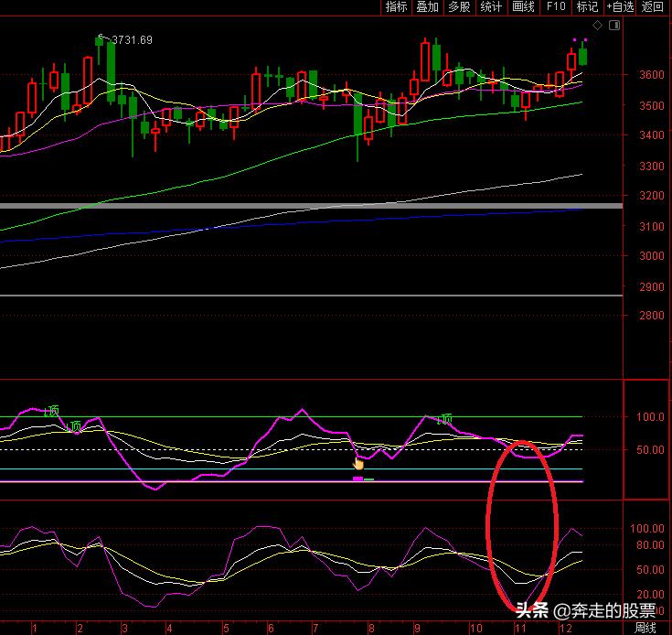Screen dimensions: 672x635
Task: Click the month 6 label on time axis
Action: pyautogui.click(x=271, y=629)
